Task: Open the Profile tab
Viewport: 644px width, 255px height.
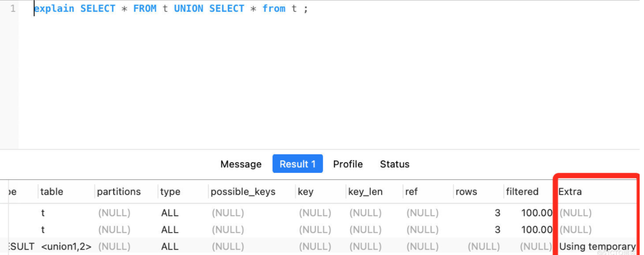Action: pyautogui.click(x=348, y=164)
